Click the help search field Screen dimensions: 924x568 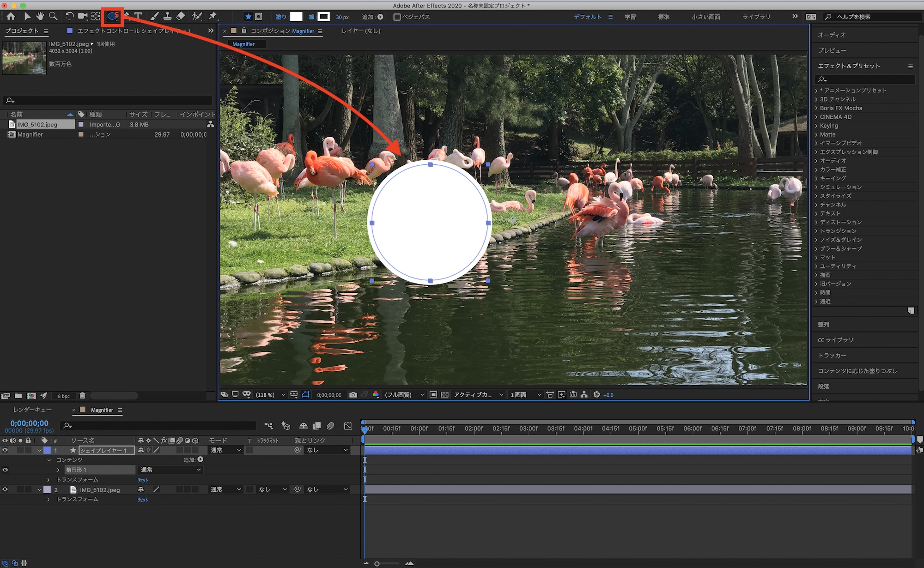(873, 17)
